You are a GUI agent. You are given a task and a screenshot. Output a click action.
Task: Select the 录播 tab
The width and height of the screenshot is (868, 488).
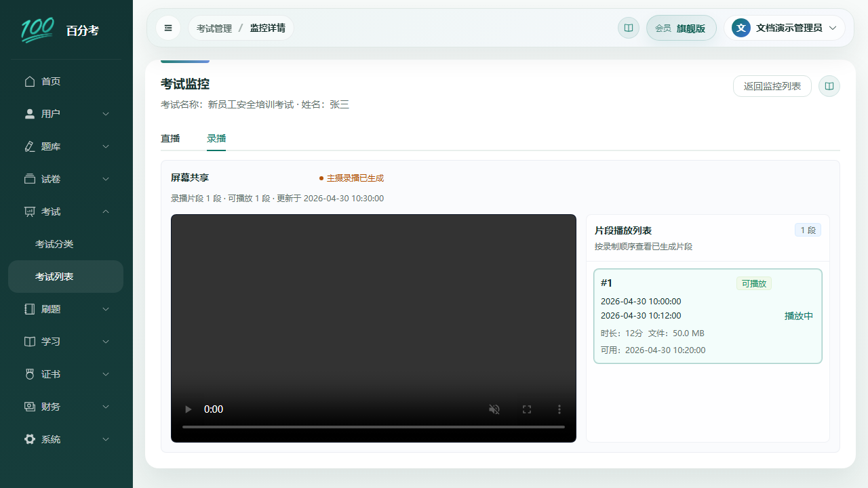216,138
